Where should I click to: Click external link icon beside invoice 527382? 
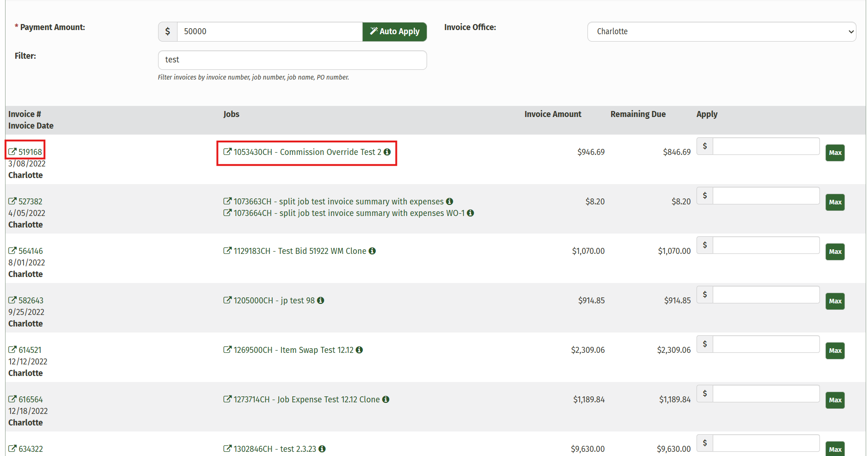coord(12,201)
